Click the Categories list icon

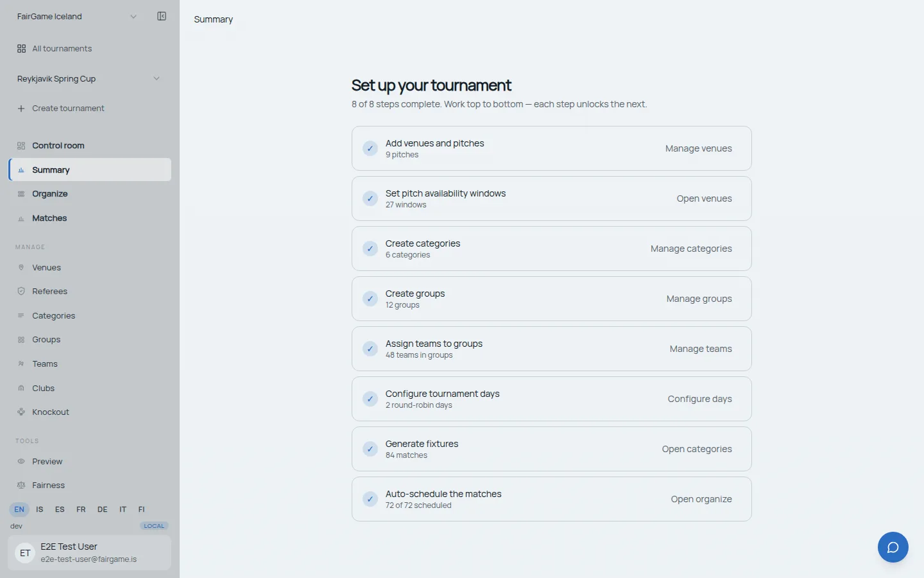(x=21, y=315)
